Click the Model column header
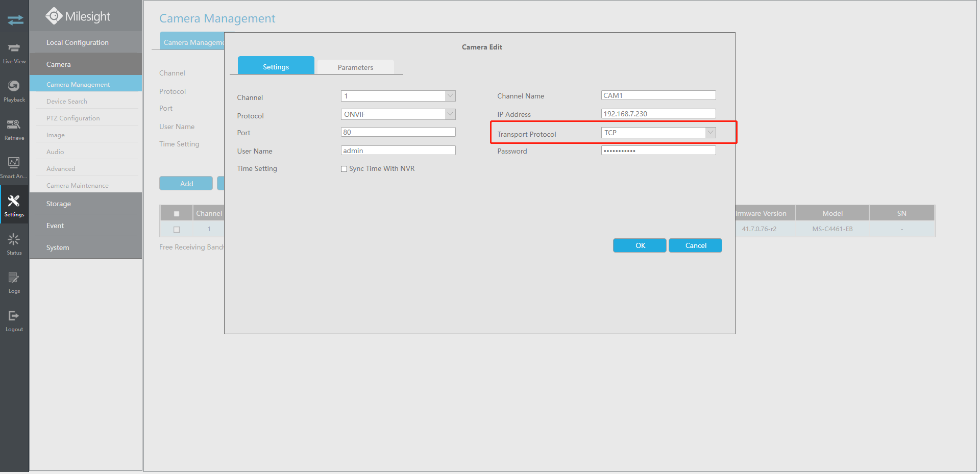980x474 pixels. tap(832, 213)
